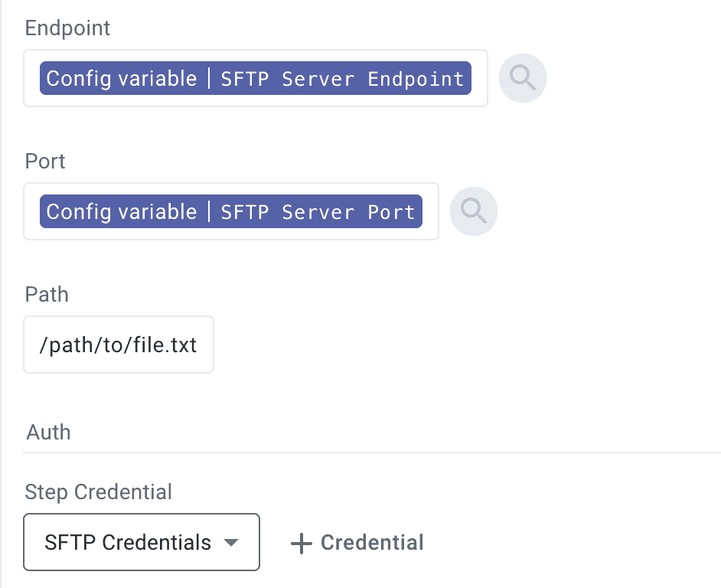Click the magnifier icon beside Port field
This screenshot has width=721, height=588.
pos(474,211)
